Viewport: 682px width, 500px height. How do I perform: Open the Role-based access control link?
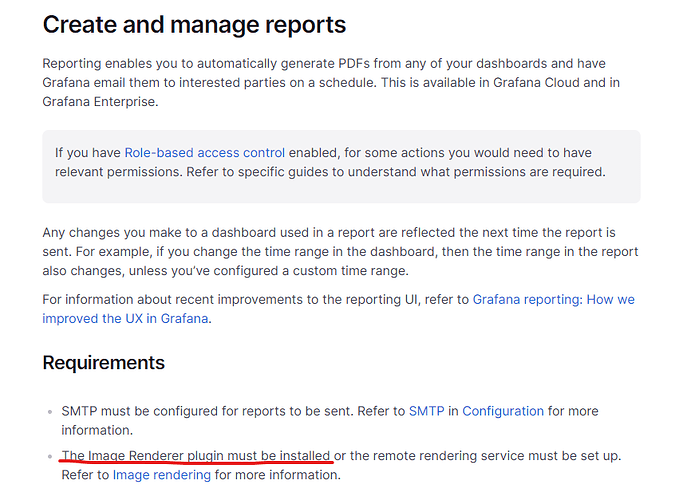pos(204,153)
